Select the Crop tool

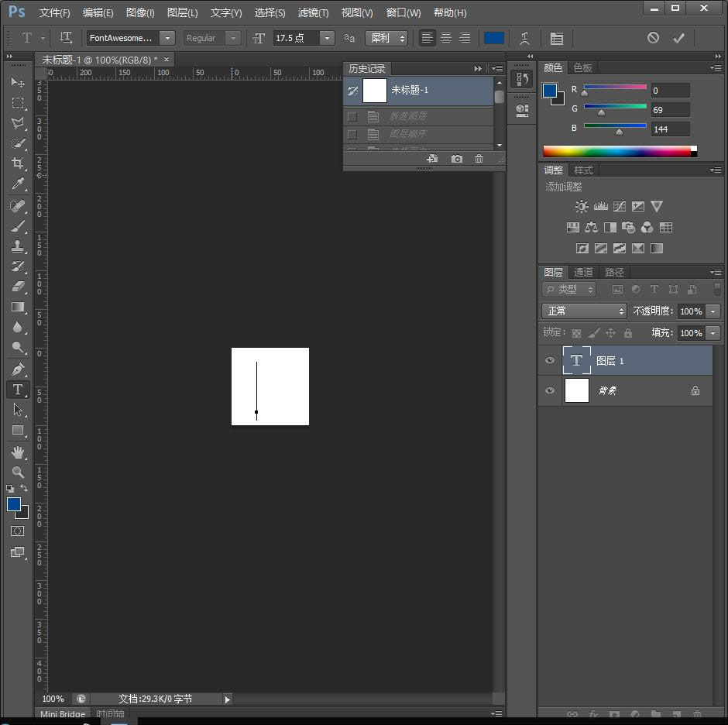[x=18, y=163]
